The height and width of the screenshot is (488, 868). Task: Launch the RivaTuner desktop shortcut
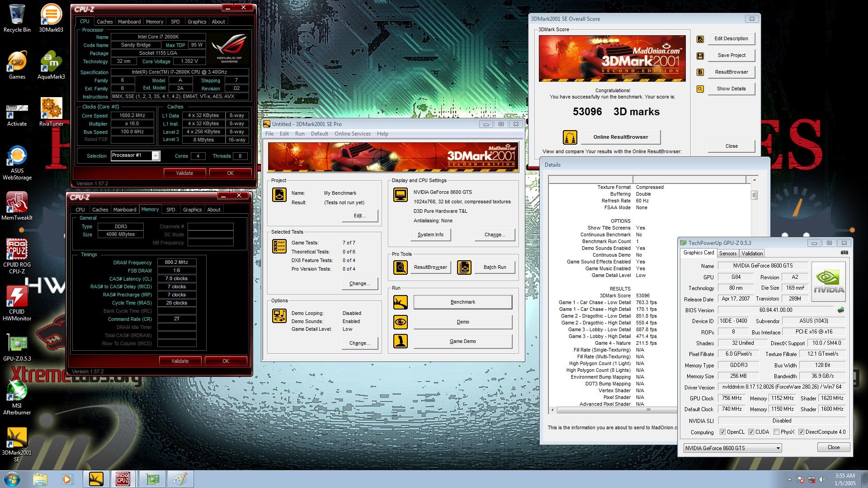(x=51, y=112)
